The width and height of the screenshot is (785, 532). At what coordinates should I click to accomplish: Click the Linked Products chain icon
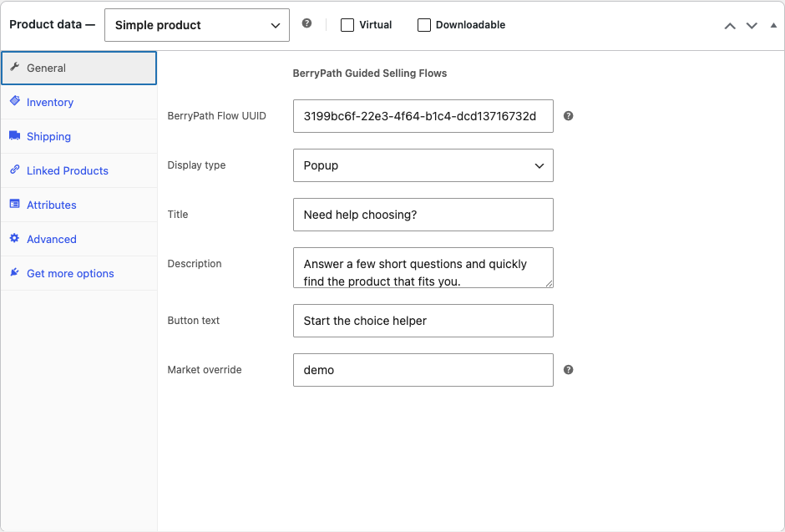[x=15, y=170]
